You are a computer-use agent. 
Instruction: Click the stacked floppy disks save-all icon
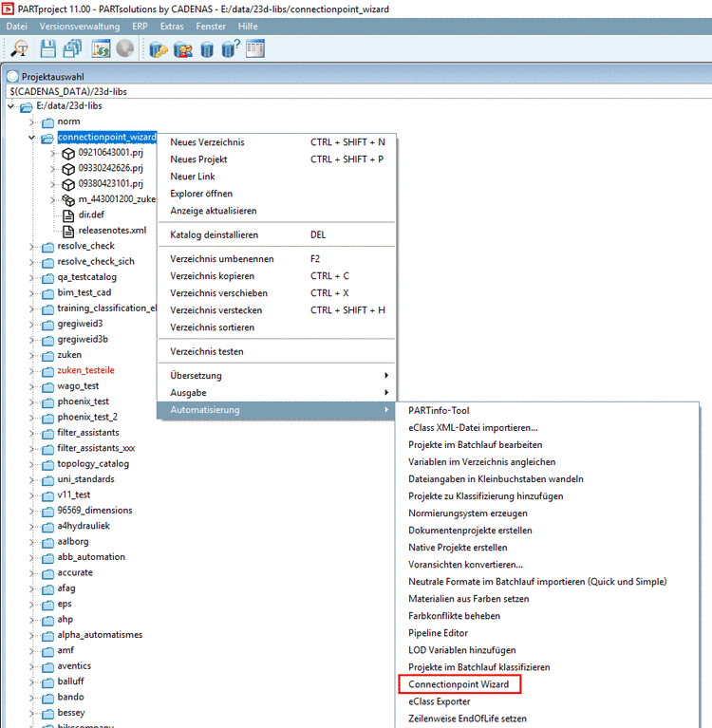(73, 48)
